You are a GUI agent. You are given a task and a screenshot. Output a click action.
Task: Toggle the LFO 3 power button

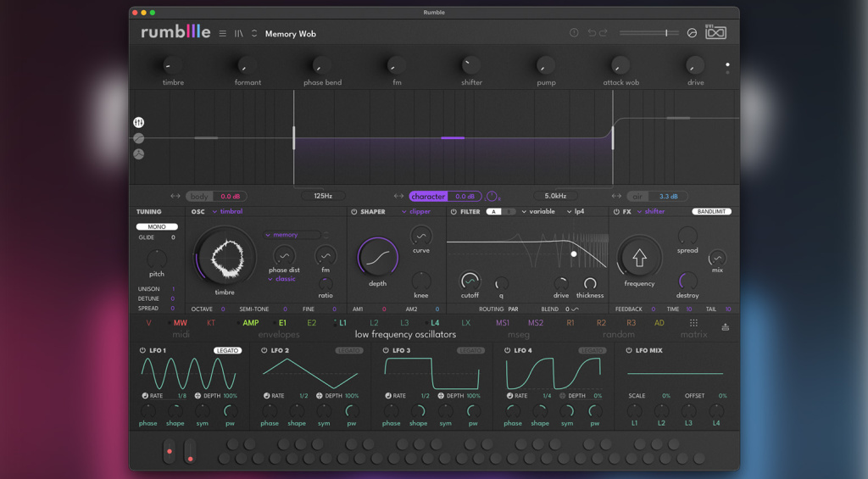(386, 350)
